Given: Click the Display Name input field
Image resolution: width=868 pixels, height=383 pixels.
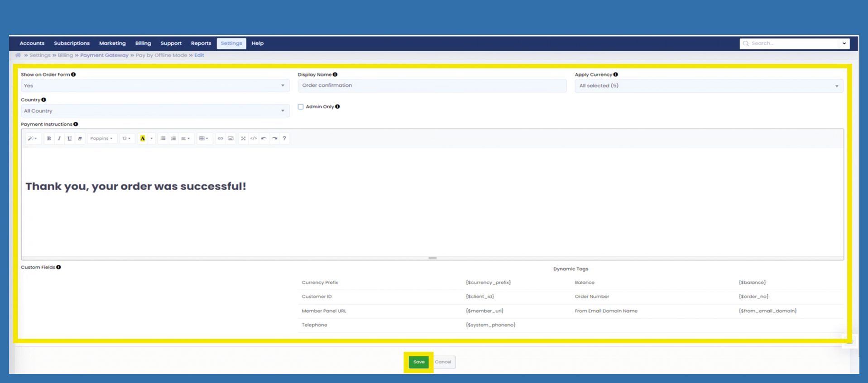Looking at the screenshot, I should coord(432,86).
